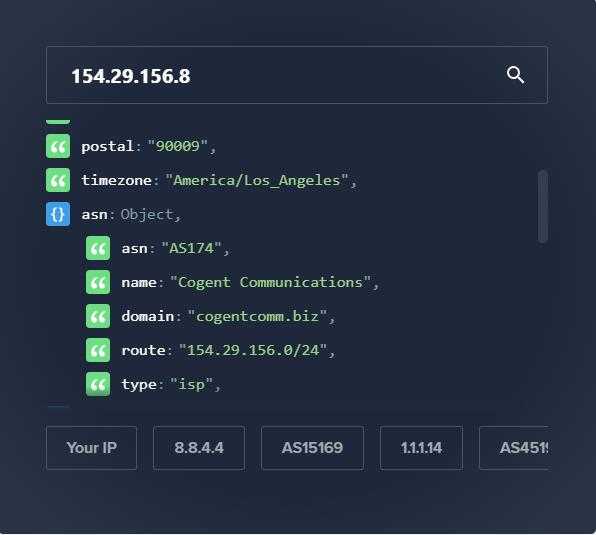This screenshot has height=535, width=596.
Task: Click the string icon beside domain
Action: pos(98,316)
